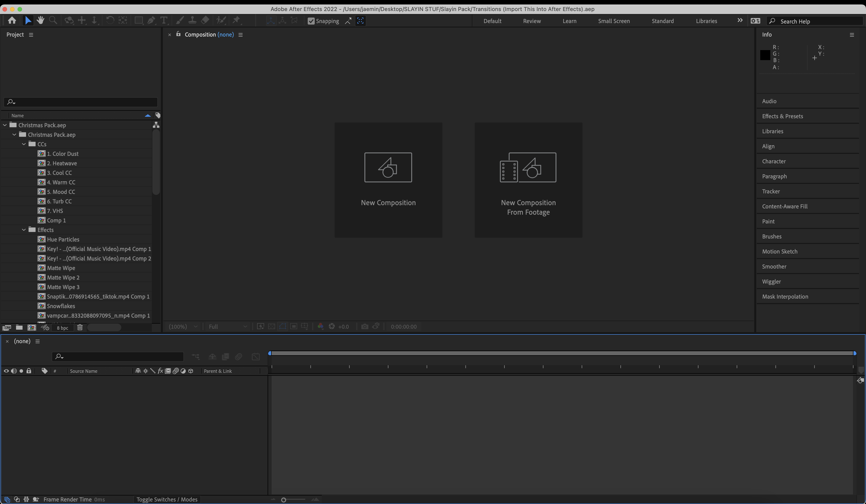Toggle transparency grid in Composition viewer
This screenshot has height=504, width=866.
click(x=271, y=326)
